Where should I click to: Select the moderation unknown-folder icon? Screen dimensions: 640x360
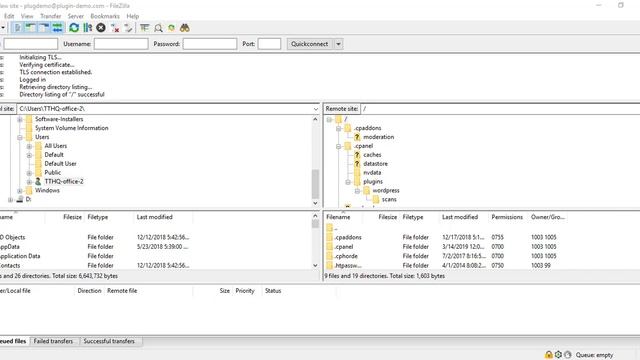click(x=357, y=137)
